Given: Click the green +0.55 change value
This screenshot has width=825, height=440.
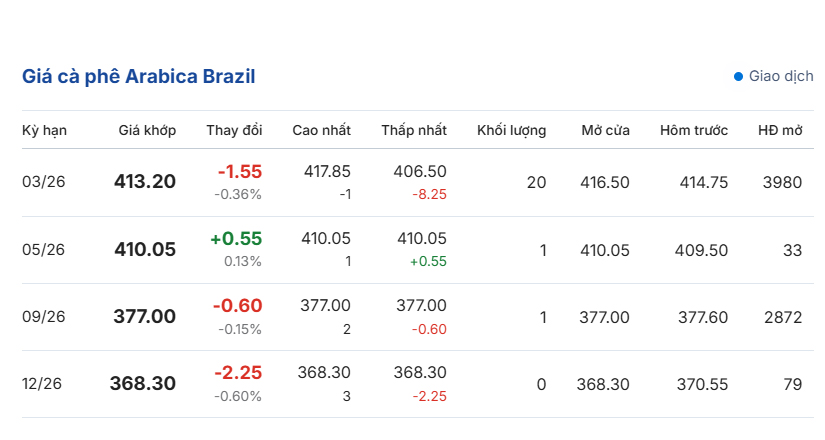Looking at the screenshot, I should click(x=236, y=239).
